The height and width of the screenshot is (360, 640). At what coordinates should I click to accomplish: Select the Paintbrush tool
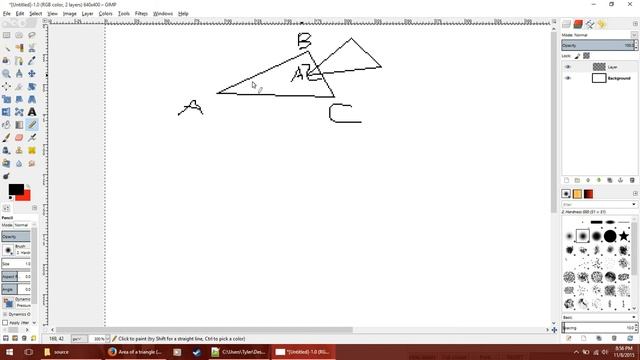click(7, 138)
